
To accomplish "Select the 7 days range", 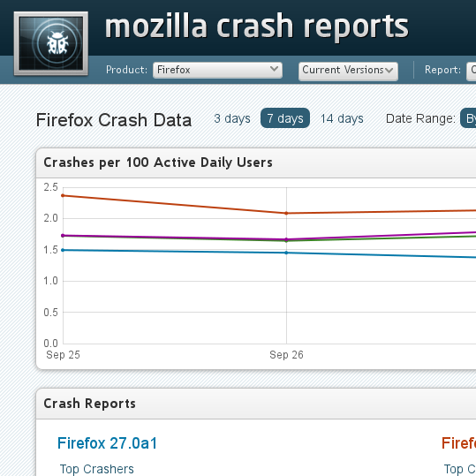I will coord(285,118).
